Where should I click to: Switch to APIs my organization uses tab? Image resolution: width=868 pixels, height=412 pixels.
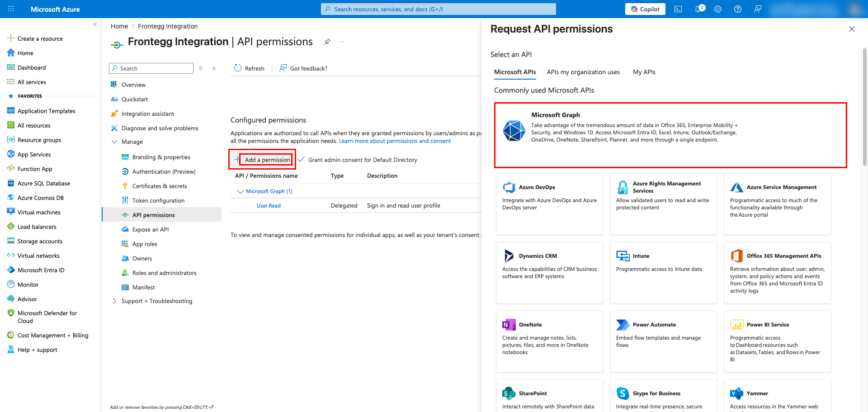point(583,72)
